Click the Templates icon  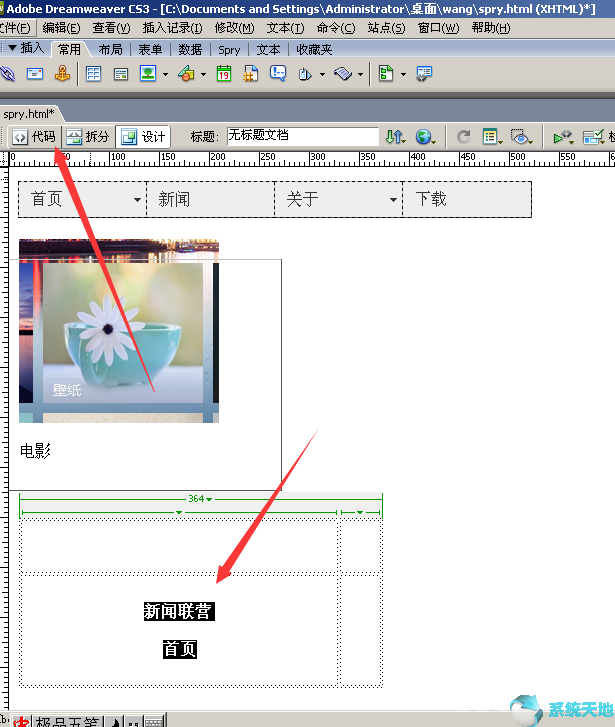point(386,74)
